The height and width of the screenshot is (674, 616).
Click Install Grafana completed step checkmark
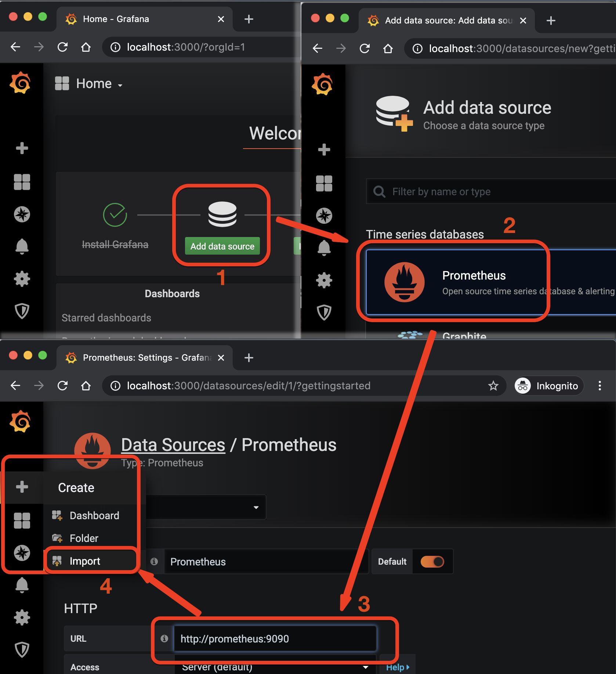click(x=115, y=215)
